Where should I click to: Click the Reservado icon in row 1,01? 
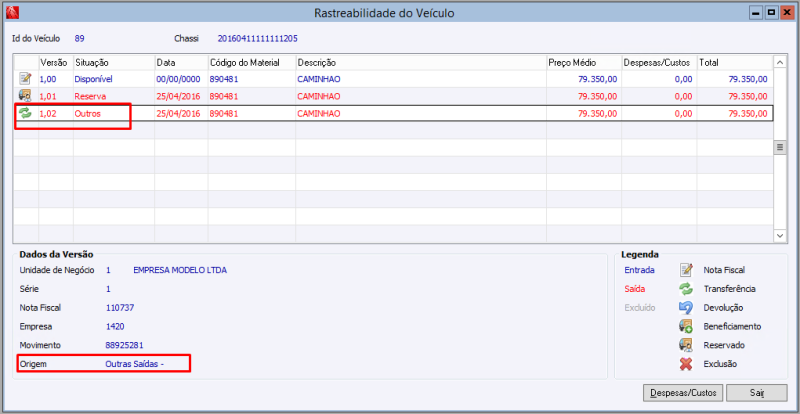pyautogui.click(x=25, y=96)
